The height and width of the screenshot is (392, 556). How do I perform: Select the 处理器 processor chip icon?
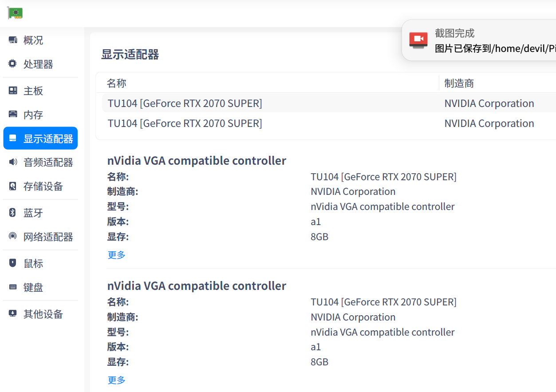click(x=13, y=64)
